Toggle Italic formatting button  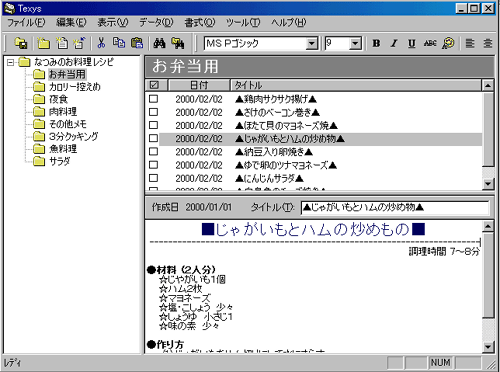tap(394, 43)
